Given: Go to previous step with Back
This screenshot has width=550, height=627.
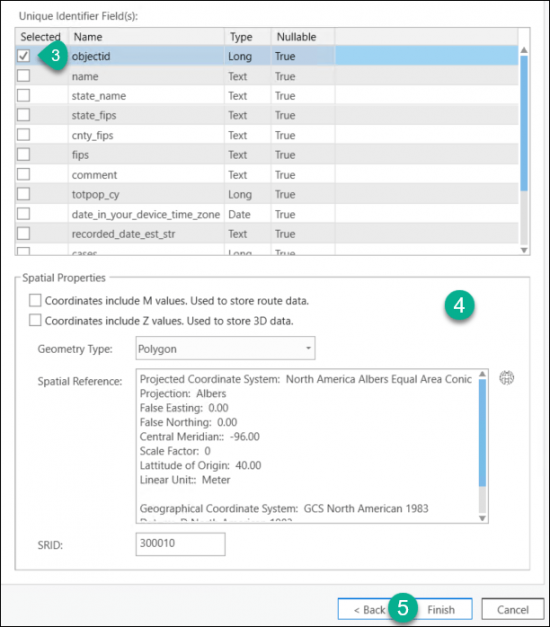Looking at the screenshot, I should pyautogui.click(x=370, y=609).
